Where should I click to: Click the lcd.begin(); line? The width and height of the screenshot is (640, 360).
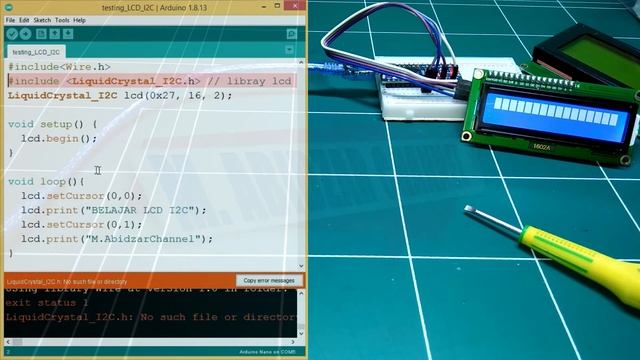pos(59,138)
